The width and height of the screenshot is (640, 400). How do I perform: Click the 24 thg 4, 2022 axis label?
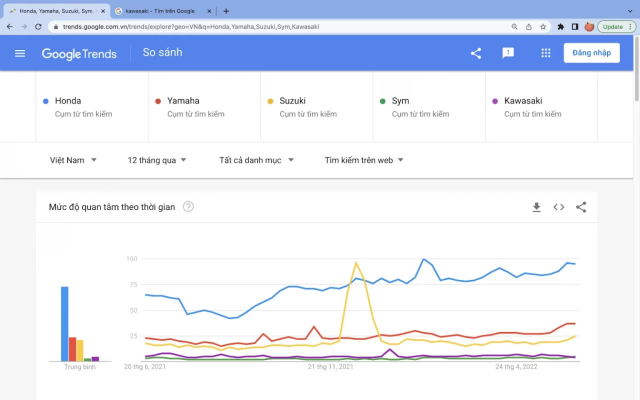point(516,367)
